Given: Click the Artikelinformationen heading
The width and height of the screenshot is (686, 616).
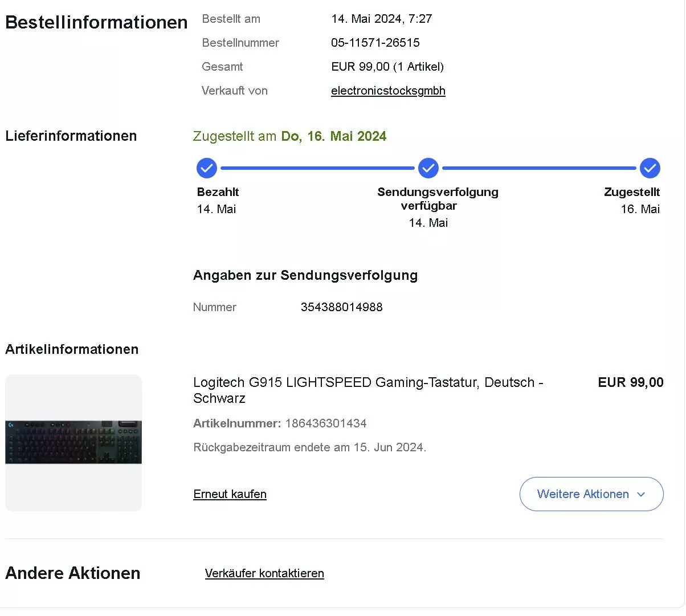Looking at the screenshot, I should pyautogui.click(x=72, y=349).
